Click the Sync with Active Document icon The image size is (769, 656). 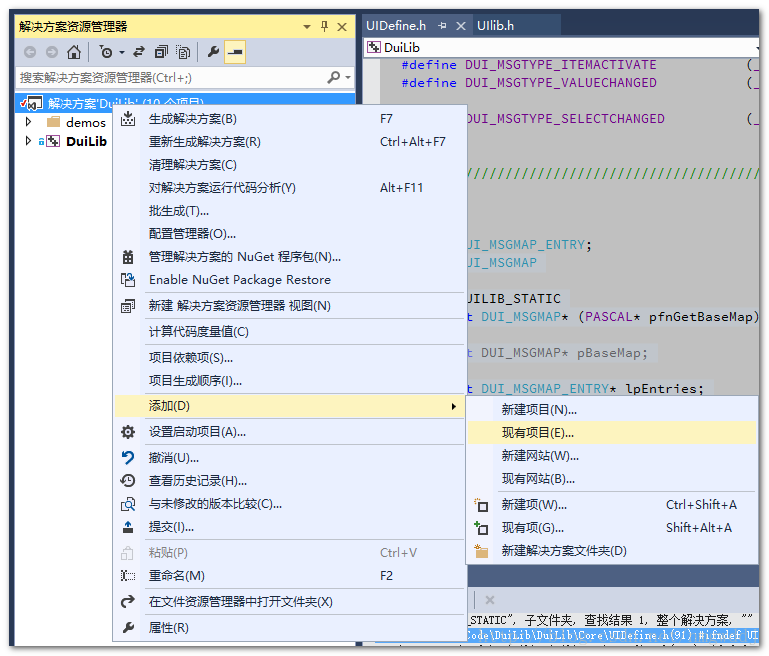coord(139,51)
